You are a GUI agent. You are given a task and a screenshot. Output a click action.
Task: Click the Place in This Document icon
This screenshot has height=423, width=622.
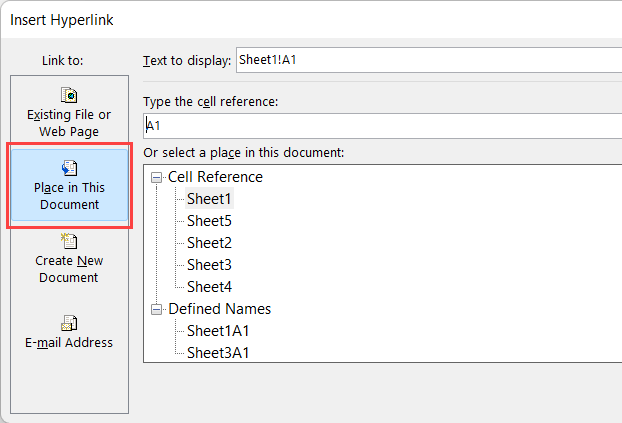coord(69,168)
